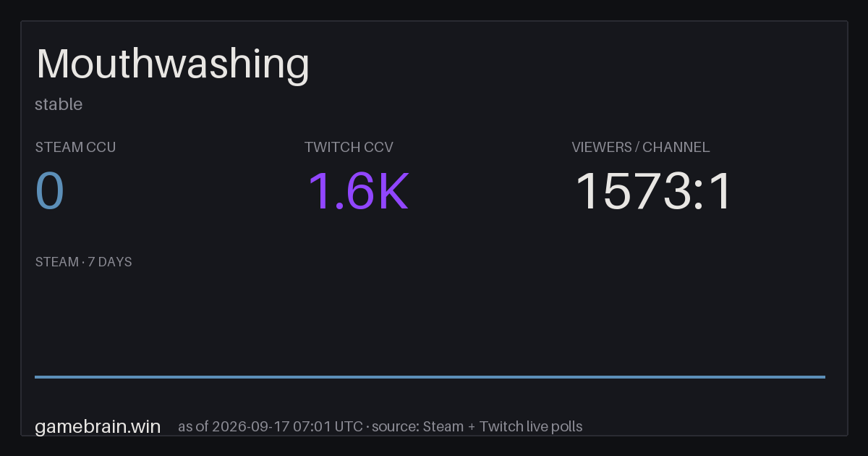This screenshot has width=868, height=456.
Task: Click the word CCU in Steam label
Action: (101, 147)
